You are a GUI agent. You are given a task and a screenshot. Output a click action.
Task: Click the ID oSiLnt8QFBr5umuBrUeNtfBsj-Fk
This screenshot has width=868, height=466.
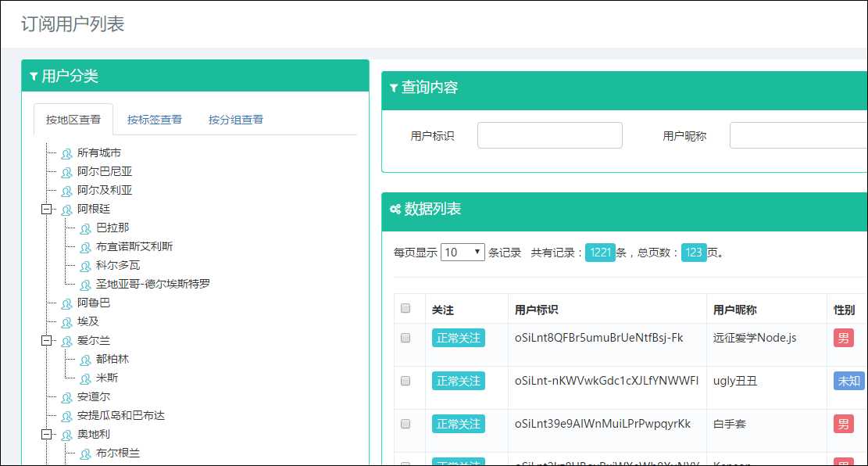(599, 338)
